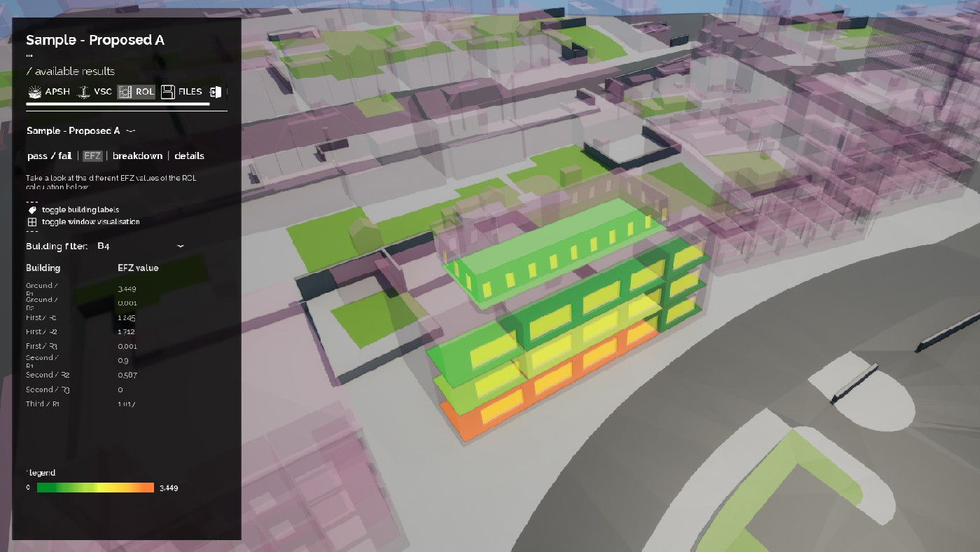Open the FILES floppy disk icon
980x552 pixels.
pos(168,92)
